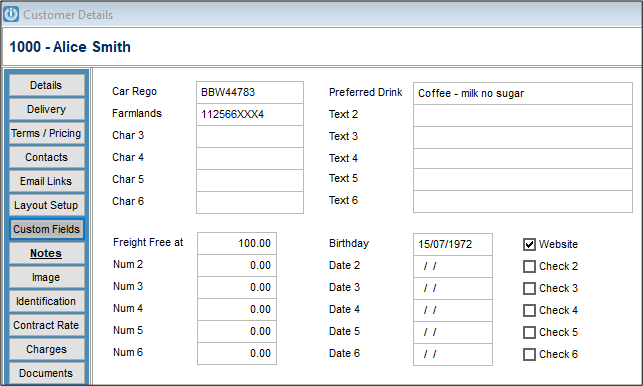Click the Preferred Drink field
643x386 pixels.
point(523,94)
